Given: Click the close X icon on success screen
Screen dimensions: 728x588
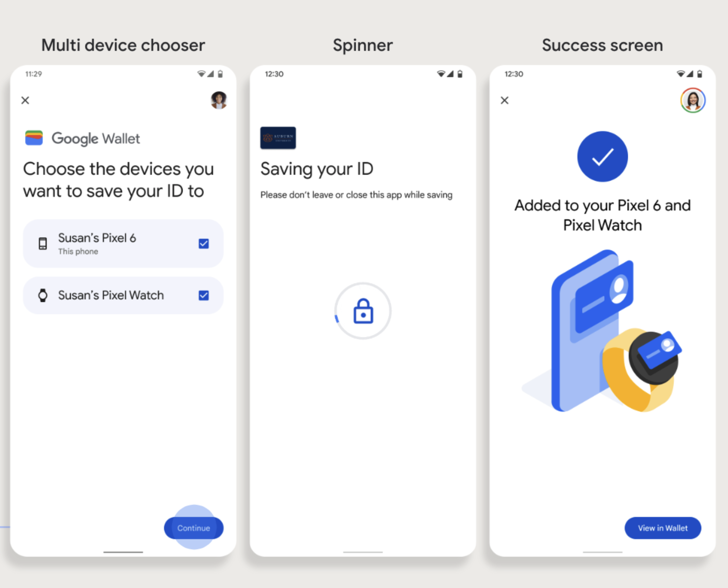Looking at the screenshot, I should tap(505, 100).
